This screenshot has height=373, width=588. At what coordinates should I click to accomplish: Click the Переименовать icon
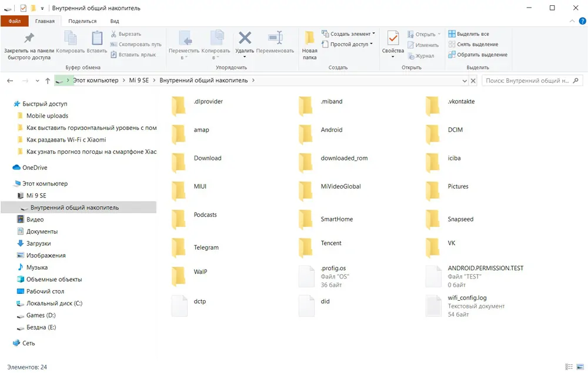point(275,38)
